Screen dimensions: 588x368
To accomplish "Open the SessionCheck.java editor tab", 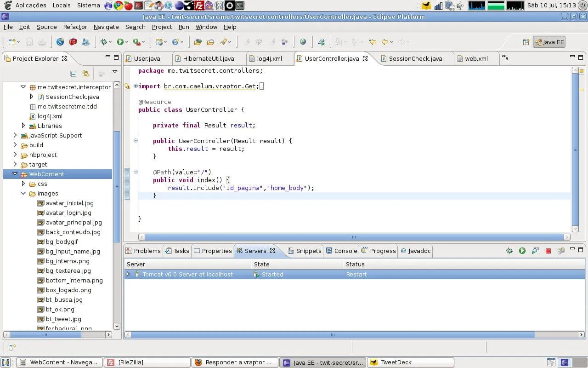I will click(415, 58).
